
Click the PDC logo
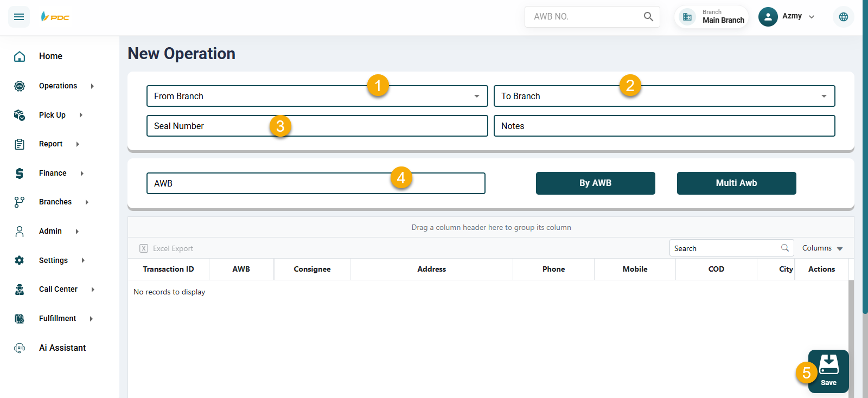click(x=55, y=17)
